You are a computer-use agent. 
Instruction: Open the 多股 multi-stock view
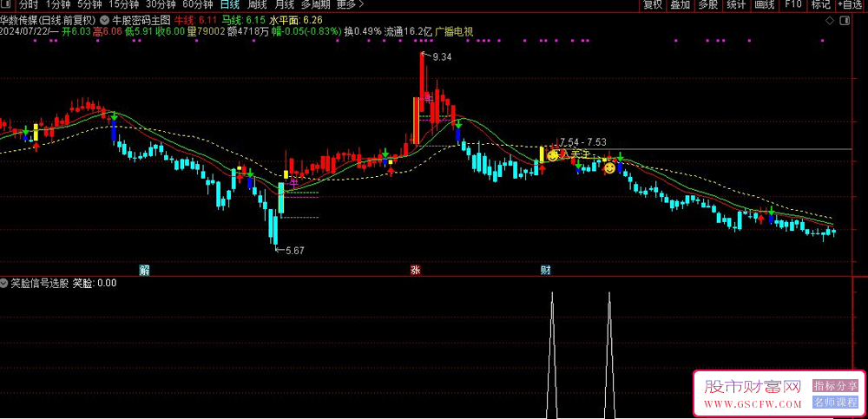coord(708,5)
